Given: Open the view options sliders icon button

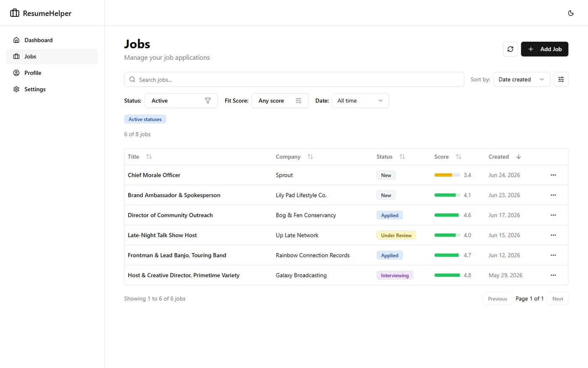Looking at the screenshot, I should click(x=561, y=79).
